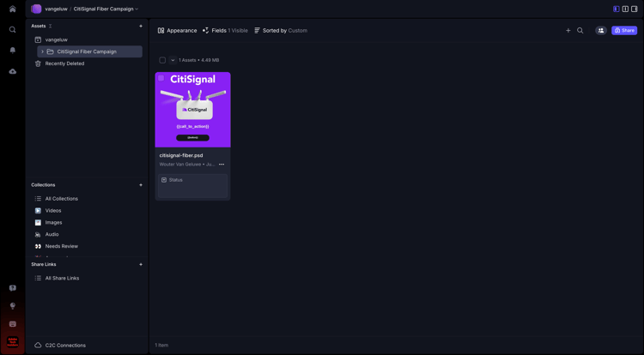Click the Assets section header
The height and width of the screenshot is (355, 644).
click(x=38, y=26)
